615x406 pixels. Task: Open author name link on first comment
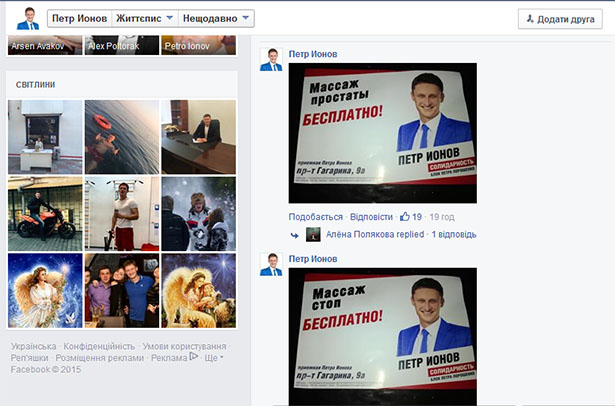(x=313, y=54)
